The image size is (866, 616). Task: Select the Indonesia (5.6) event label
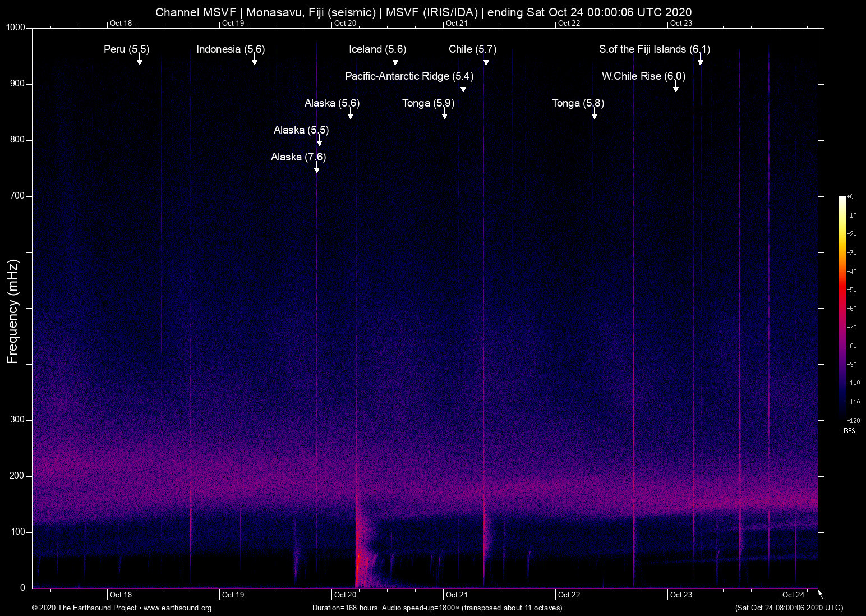[x=231, y=49]
